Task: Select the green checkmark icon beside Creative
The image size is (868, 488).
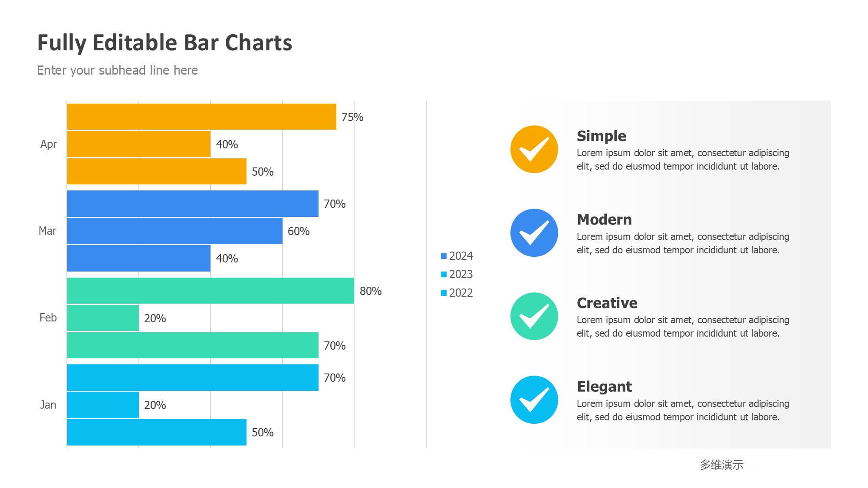Action: 534,316
